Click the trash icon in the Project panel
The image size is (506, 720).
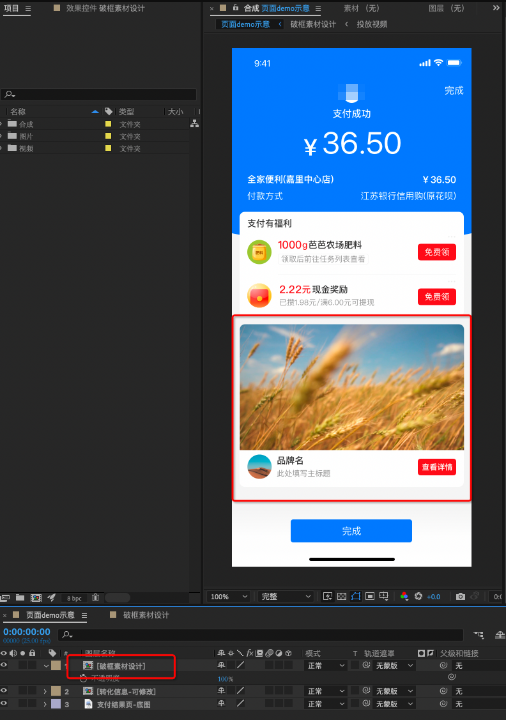point(96,597)
